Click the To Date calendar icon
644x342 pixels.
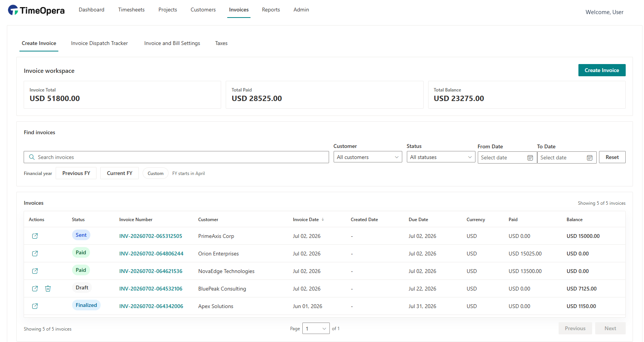[x=589, y=158]
